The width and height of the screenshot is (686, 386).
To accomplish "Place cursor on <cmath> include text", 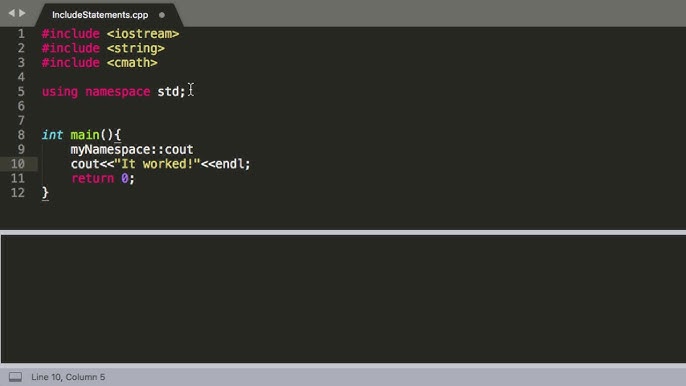I will (132, 63).
